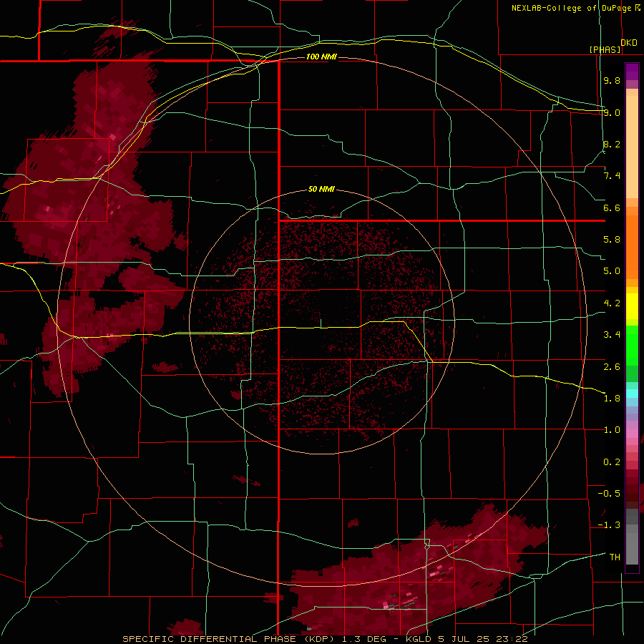Click the 50 NMI range ring label
Viewport: 644px width, 644px height.
tap(321, 190)
